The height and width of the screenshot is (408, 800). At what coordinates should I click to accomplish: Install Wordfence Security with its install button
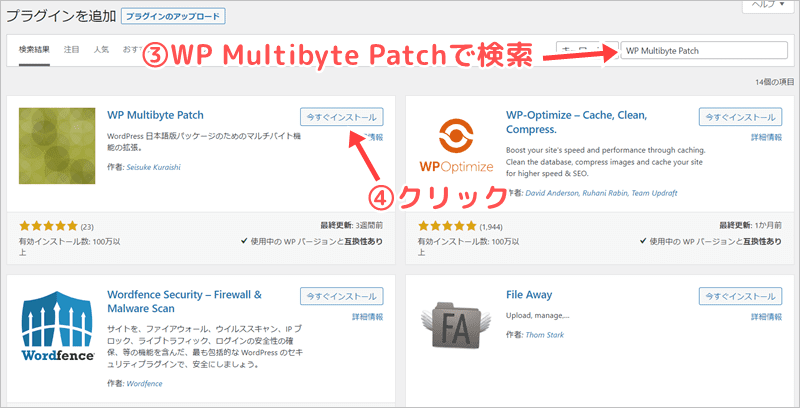(x=340, y=297)
